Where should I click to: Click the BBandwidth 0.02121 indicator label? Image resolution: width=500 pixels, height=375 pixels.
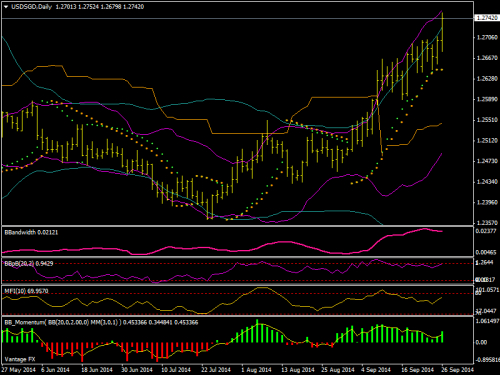tap(31, 232)
